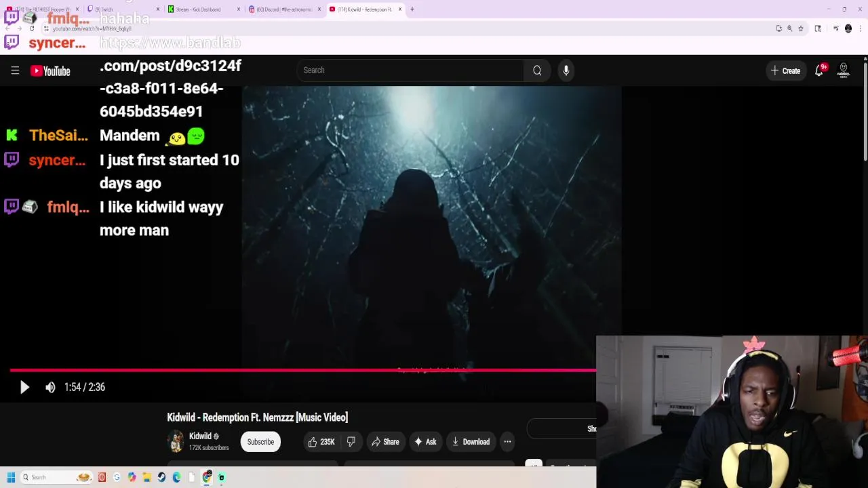The image size is (868, 488).
Task: Open Copilot from the taskbar
Action: [132, 477]
